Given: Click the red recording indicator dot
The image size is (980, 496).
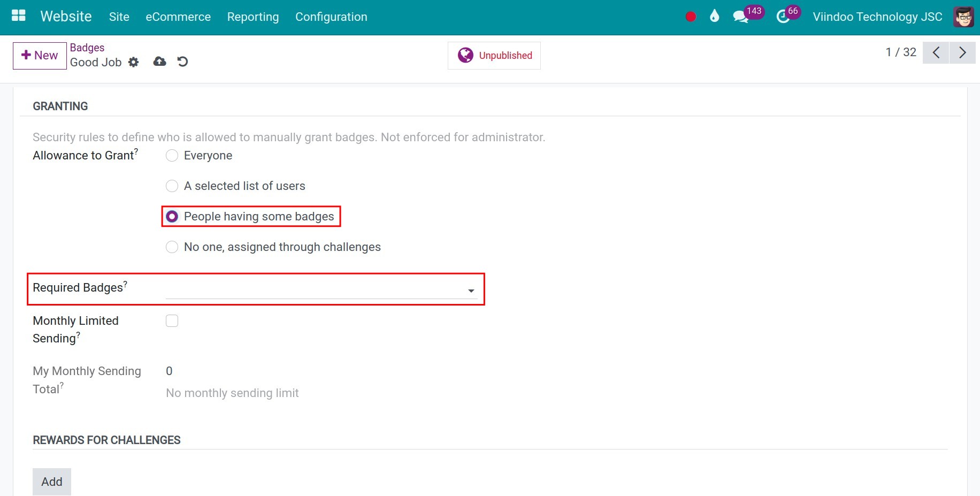Looking at the screenshot, I should coord(691,17).
